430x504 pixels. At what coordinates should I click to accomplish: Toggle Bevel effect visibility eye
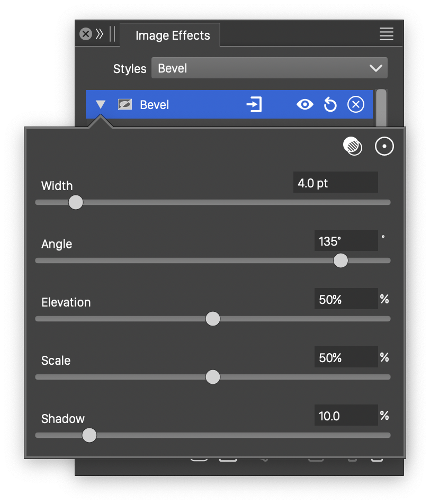(x=305, y=105)
